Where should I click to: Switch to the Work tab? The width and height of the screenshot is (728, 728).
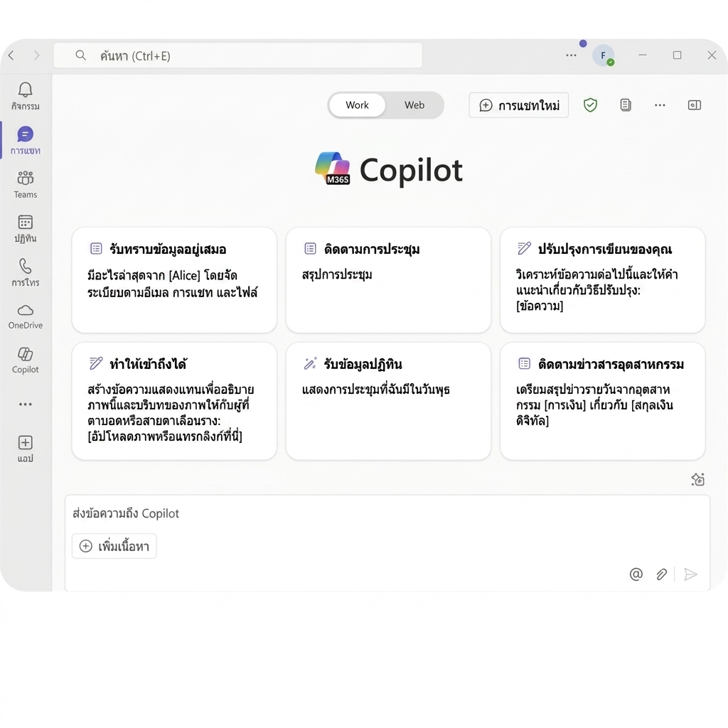point(357,105)
